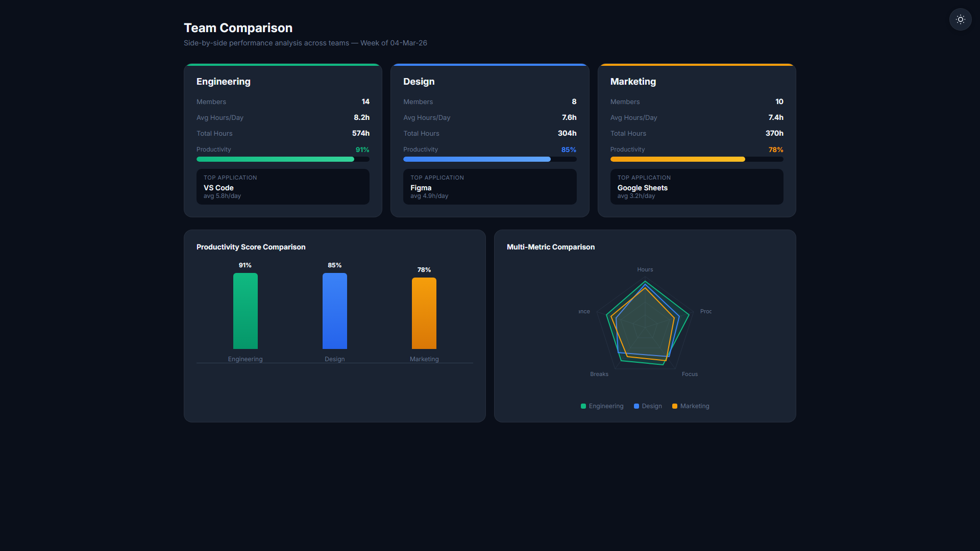
Task: Open the Marketing team card title
Action: pos(633,82)
